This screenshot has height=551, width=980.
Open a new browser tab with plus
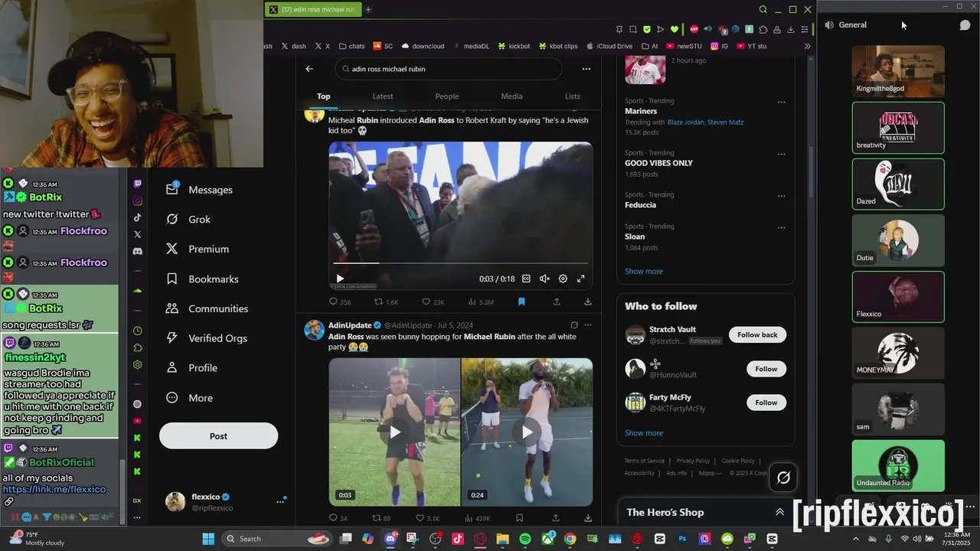pyautogui.click(x=368, y=9)
